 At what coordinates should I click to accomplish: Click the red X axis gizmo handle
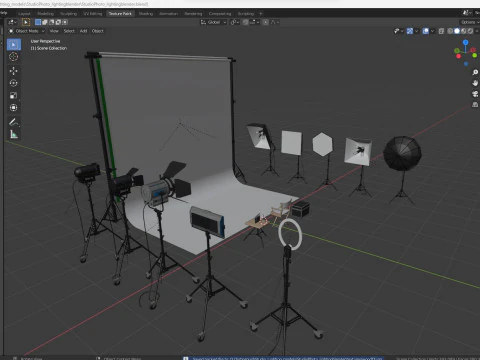pos(458,56)
